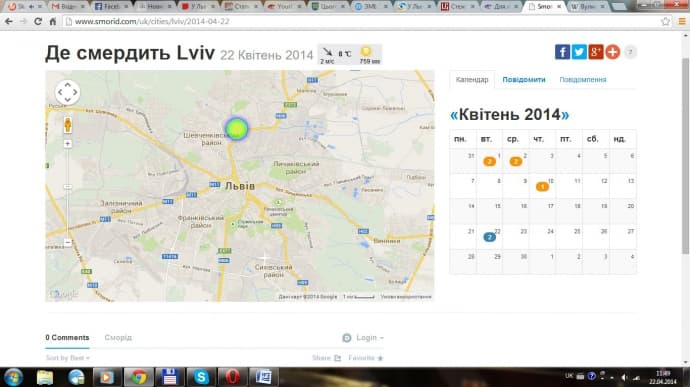Click the map zoom slider track
The width and height of the screenshot is (690, 387).
67,193
